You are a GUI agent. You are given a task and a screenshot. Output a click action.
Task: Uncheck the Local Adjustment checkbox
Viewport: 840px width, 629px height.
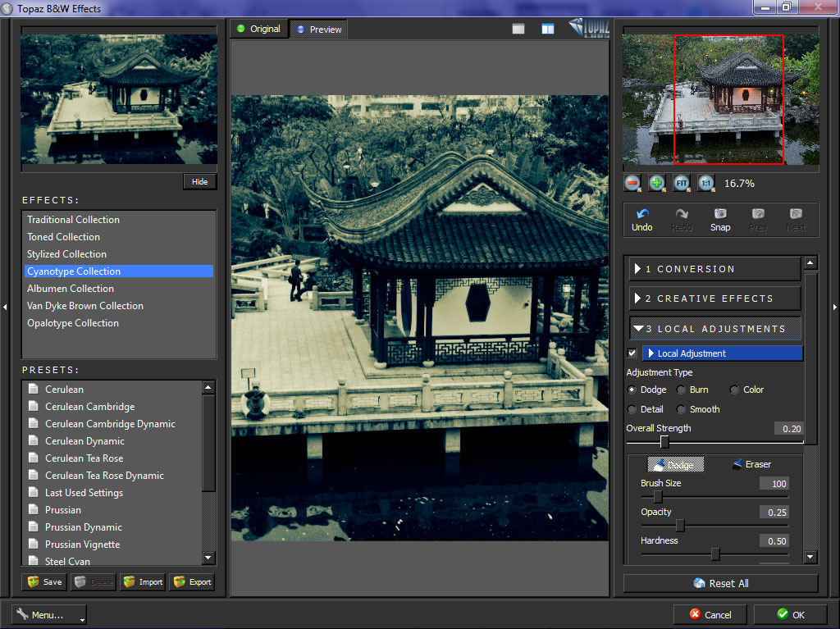pyautogui.click(x=632, y=353)
